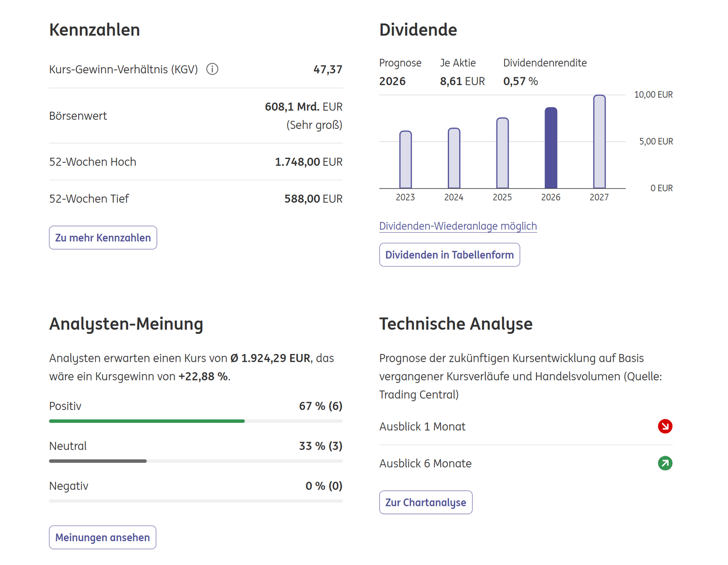Viewport: 728px width, 565px height.
Task: Click the 2024 axis year label
Action: [454, 197]
